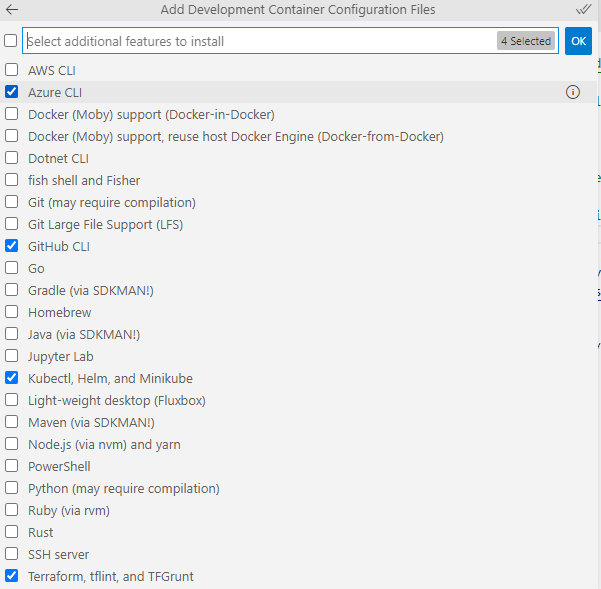Check the PowerShell feature
Screen dimensions: 601x589
coord(11,466)
